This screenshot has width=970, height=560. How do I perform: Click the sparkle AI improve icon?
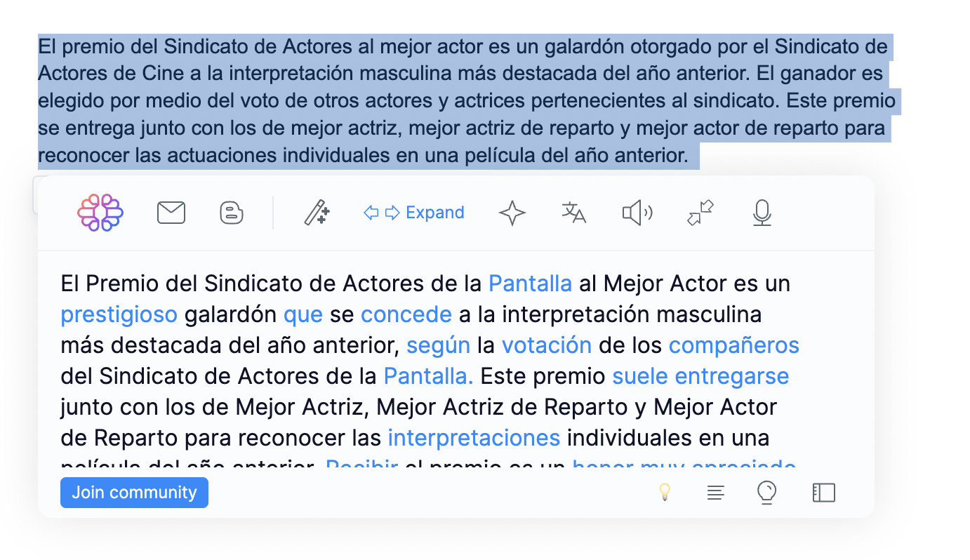pyautogui.click(x=512, y=213)
